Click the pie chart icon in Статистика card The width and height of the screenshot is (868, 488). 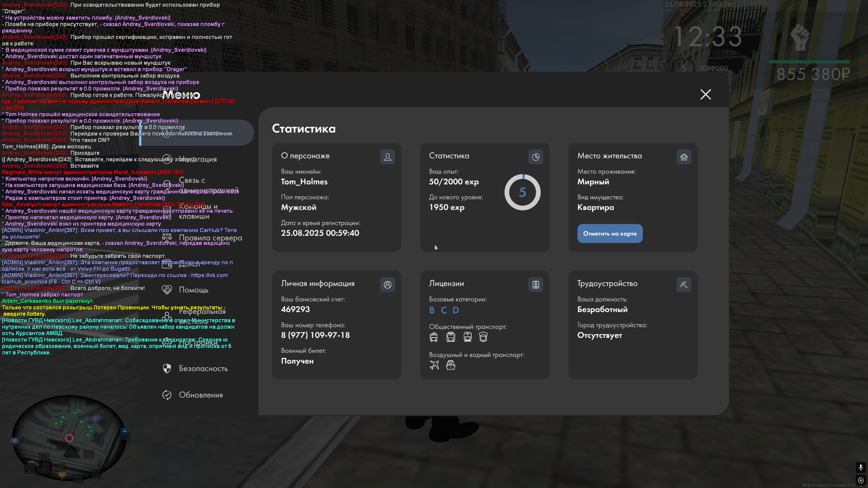click(535, 157)
